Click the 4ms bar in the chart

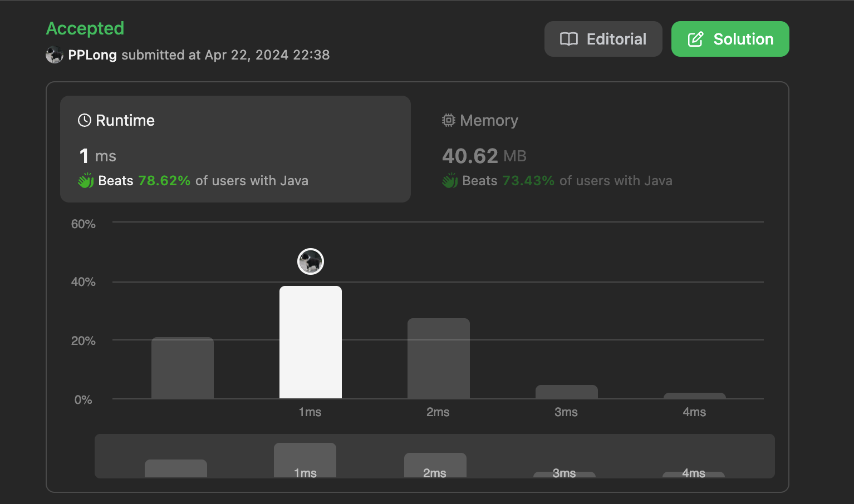tap(695, 396)
